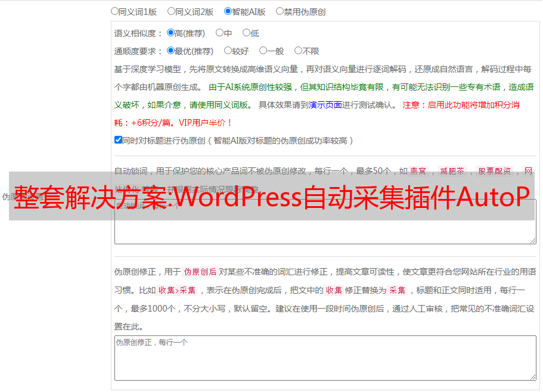Viewport: 543px width, 392px height.
Task: Set 语义相似度 to 高(推荐)
Action: tap(171, 33)
